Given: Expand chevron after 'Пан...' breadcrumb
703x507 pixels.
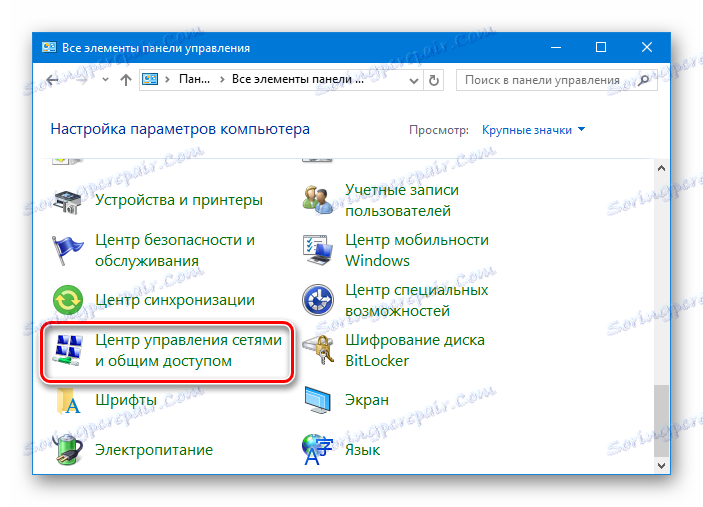Looking at the screenshot, I should (222, 79).
